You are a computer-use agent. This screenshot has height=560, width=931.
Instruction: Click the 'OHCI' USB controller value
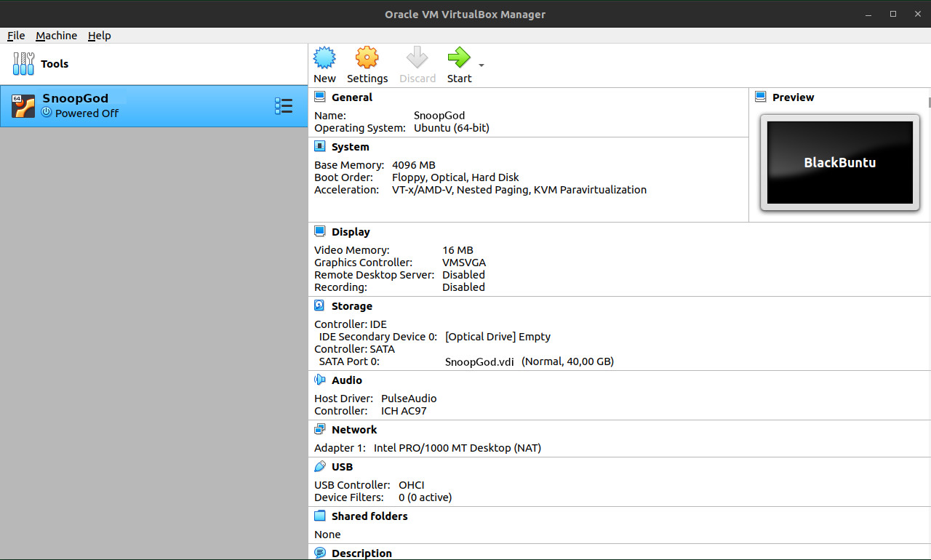click(x=412, y=485)
